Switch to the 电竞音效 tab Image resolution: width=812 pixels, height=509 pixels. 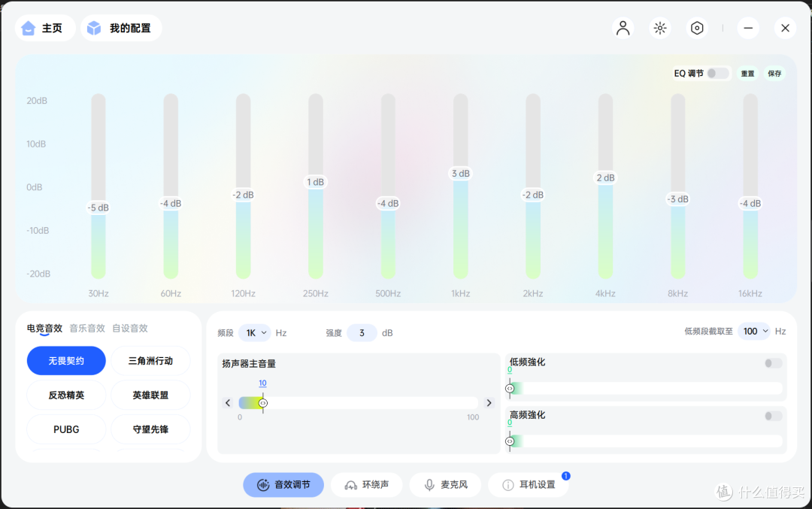coord(44,329)
